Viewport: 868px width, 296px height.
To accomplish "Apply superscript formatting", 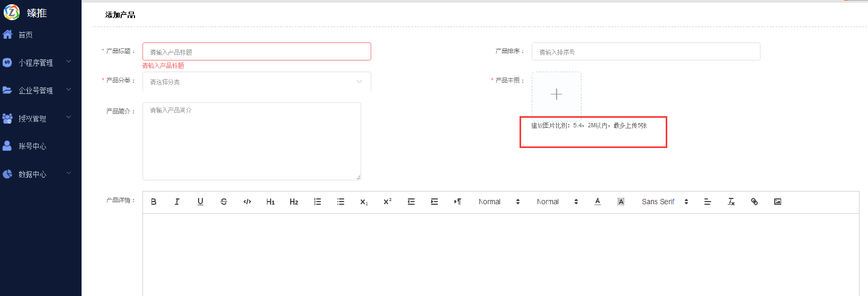I will [x=387, y=202].
